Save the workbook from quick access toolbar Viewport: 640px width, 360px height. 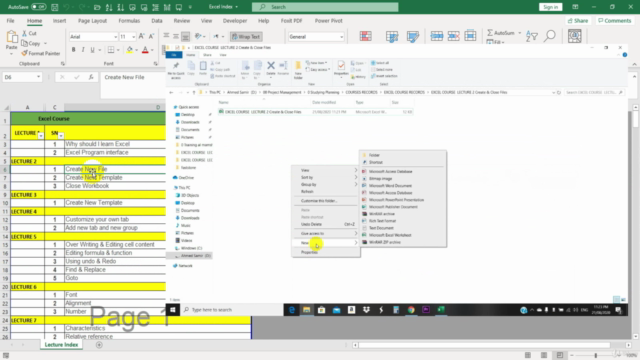pos(54,7)
